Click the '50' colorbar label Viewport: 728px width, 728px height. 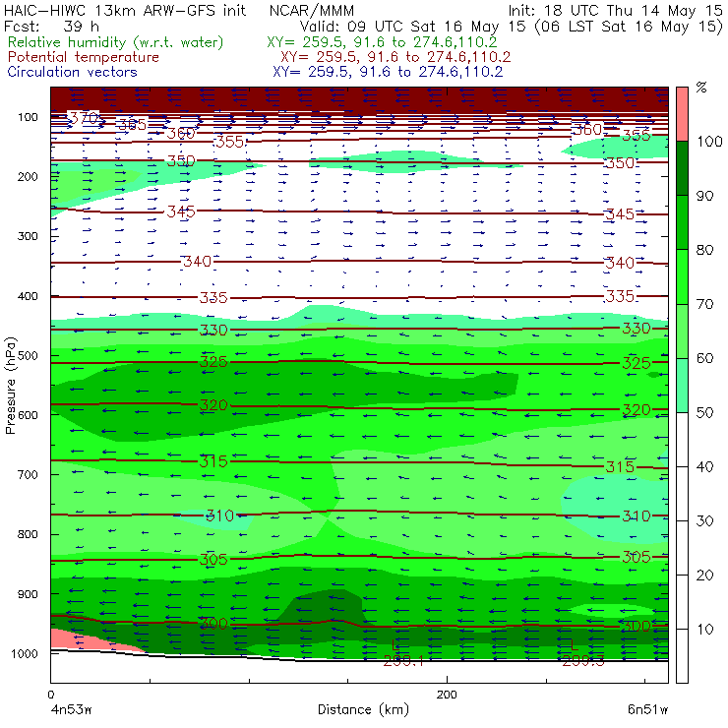point(704,412)
